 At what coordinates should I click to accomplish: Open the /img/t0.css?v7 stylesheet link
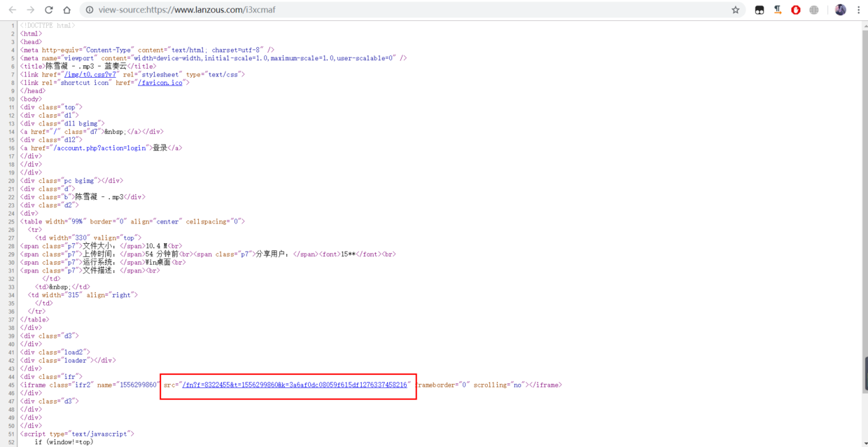(91, 74)
